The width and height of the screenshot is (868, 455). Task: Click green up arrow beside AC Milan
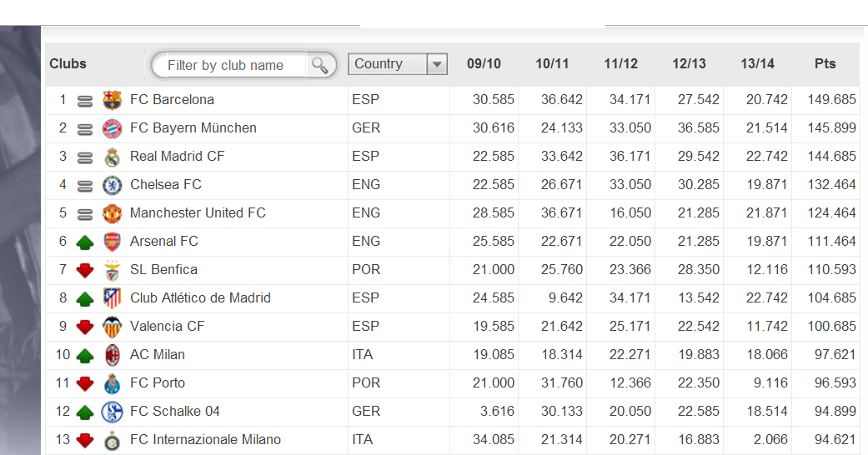(x=85, y=355)
